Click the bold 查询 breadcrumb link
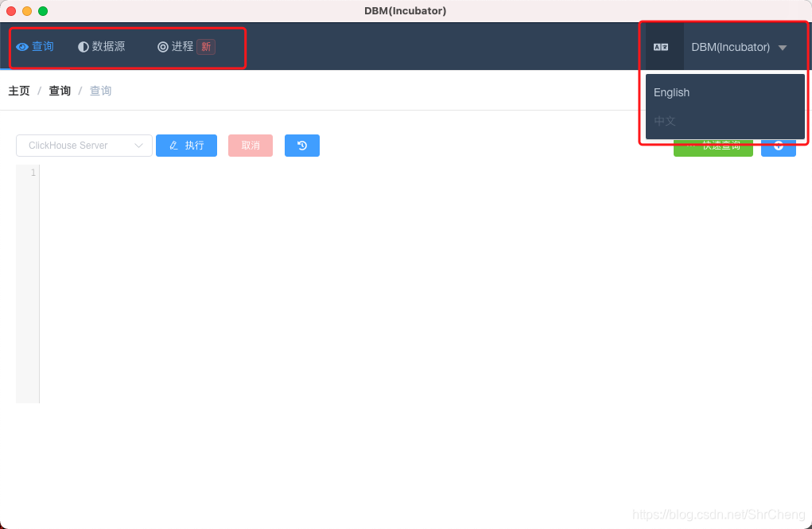 (60, 91)
